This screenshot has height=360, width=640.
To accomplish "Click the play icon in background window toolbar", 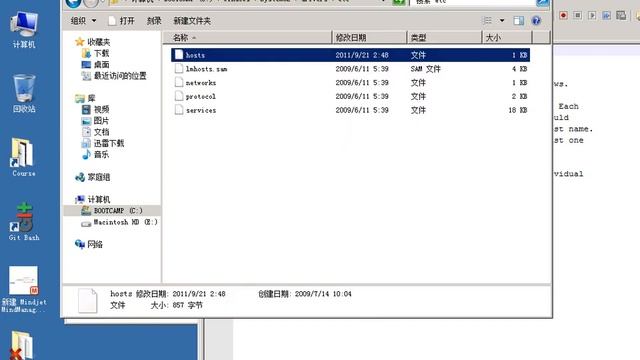I will [592, 16].
